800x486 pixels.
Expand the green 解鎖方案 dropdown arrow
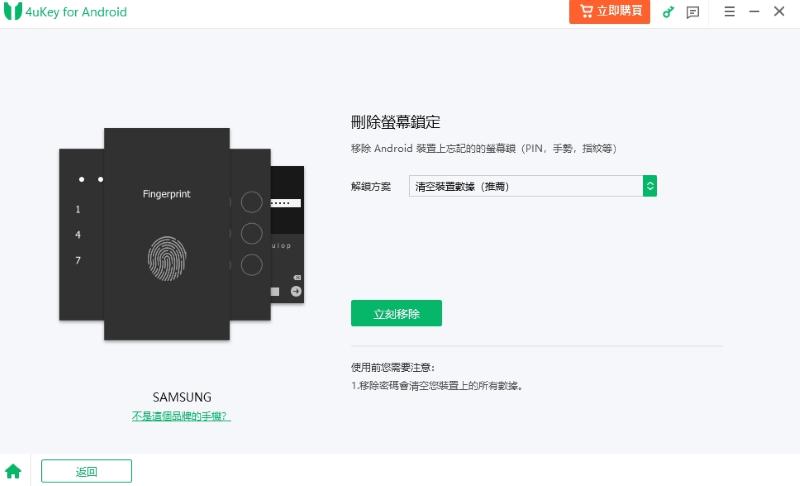click(x=649, y=186)
